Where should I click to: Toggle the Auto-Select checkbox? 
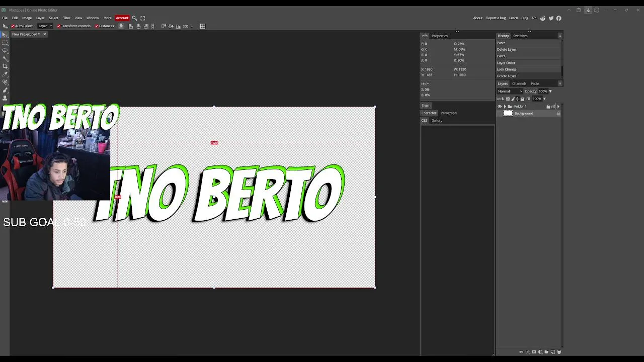pyautogui.click(x=13, y=26)
